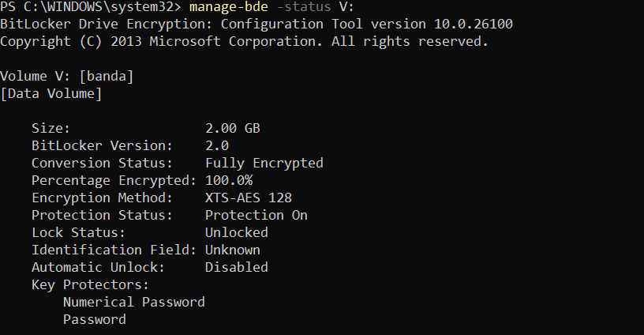Click the BitLocker Version label
The image size is (644, 335).
coord(90,146)
